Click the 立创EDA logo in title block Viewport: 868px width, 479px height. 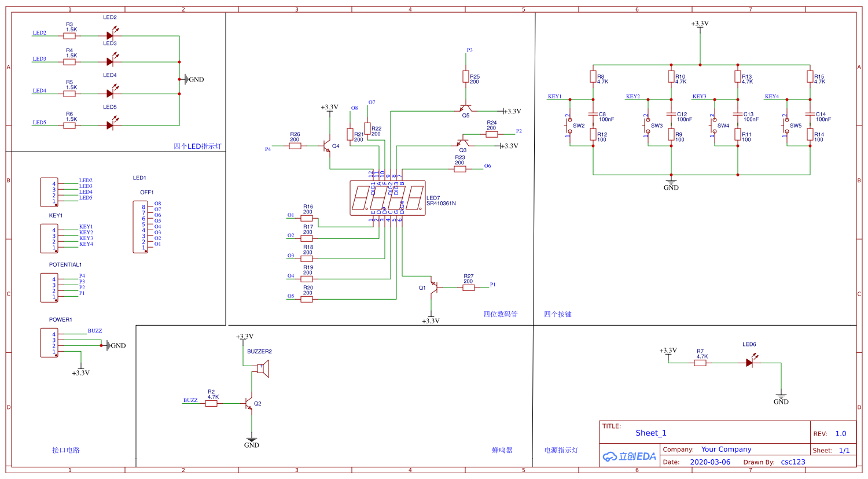click(x=630, y=456)
